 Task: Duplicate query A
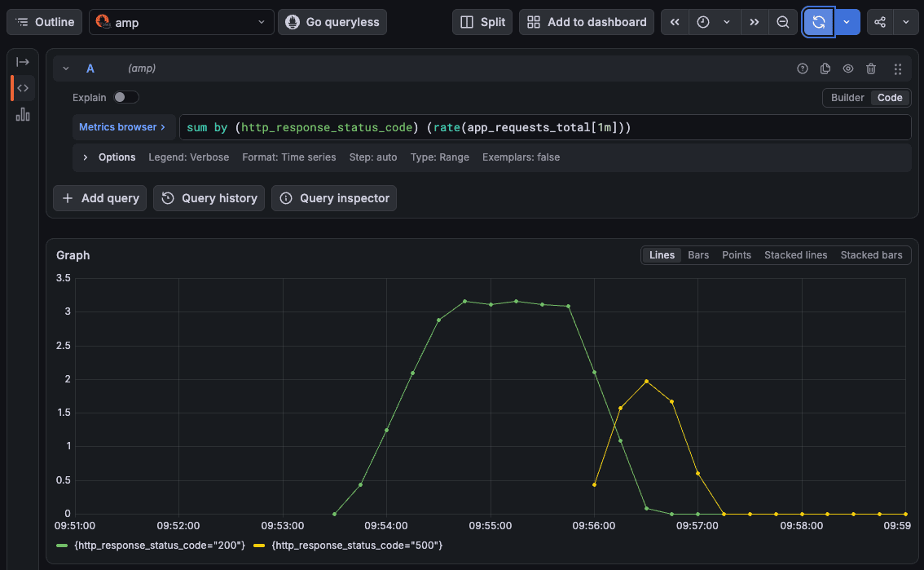pos(825,68)
